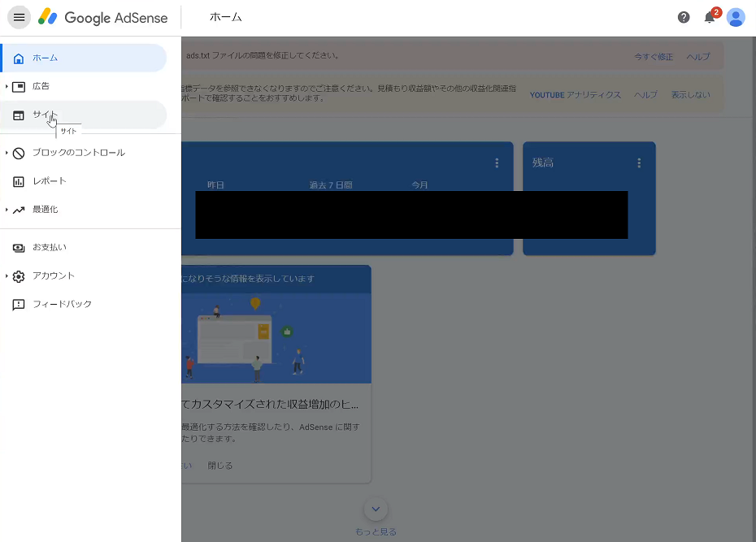Open サイト in the sidebar
The width and height of the screenshot is (756, 542).
[x=84, y=115]
